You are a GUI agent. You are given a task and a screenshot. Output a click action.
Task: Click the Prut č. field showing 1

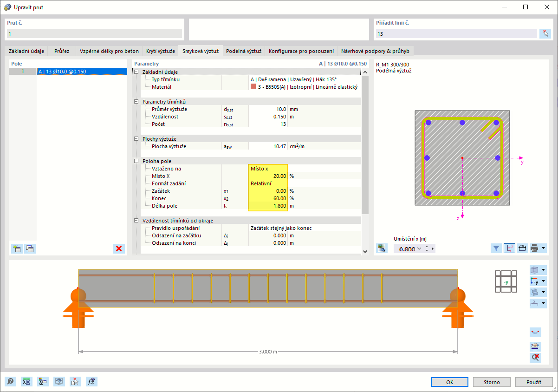[x=94, y=33]
